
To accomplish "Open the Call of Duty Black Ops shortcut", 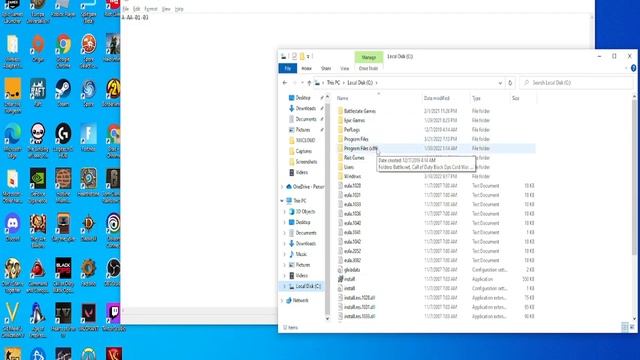I will (x=63, y=275).
